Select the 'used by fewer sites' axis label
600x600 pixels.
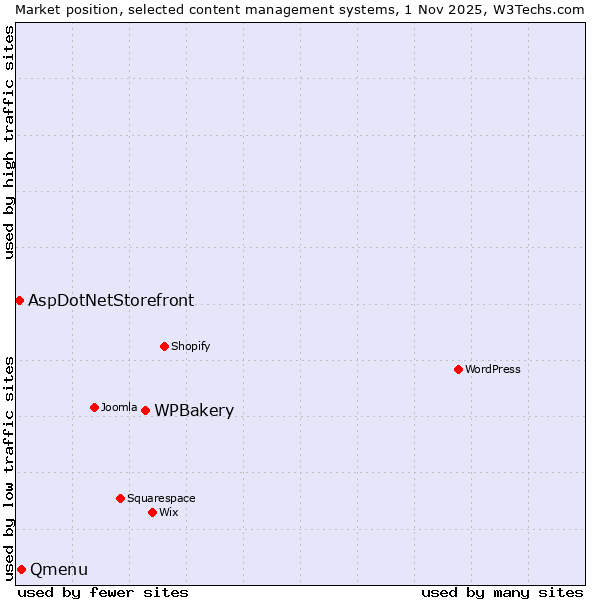[103, 592]
